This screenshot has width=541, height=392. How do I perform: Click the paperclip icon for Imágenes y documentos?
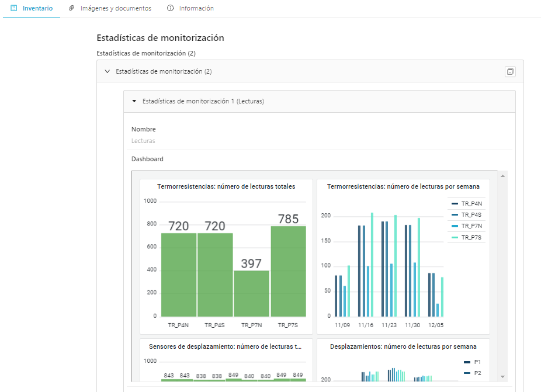click(71, 8)
